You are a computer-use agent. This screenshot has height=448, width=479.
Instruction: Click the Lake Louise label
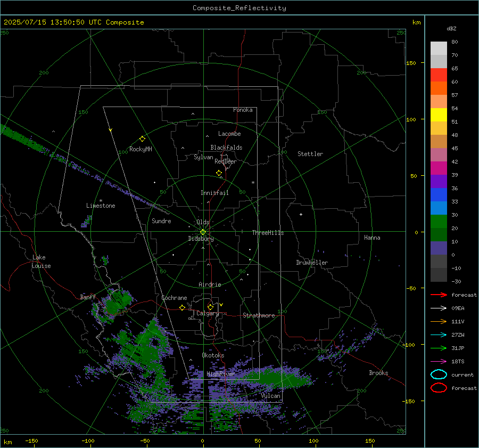(x=41, y=262)
